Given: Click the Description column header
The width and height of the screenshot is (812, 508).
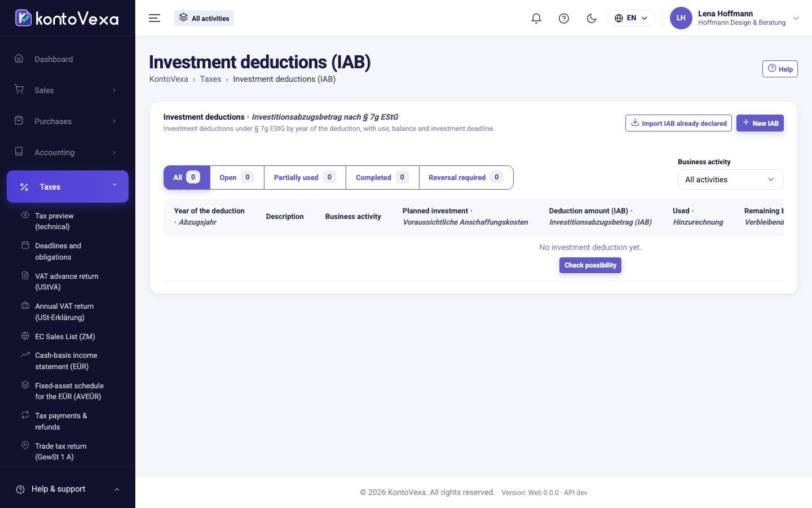Looking at the screenshot, I should [x=285, y=216].
